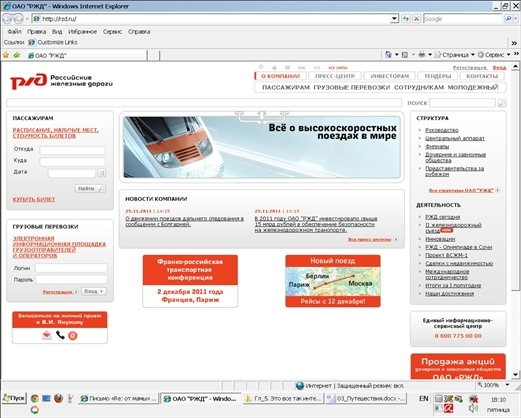Open the zoom level 100% dropdown
521x418 pixels.
[507, 385]
